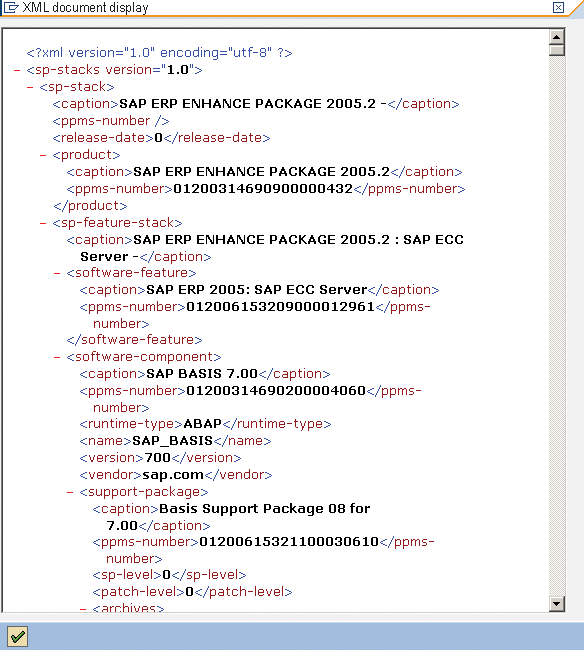Click the scrollbar up arrow
This screenshot has width=584, height=650.
(x=557, y=37)
